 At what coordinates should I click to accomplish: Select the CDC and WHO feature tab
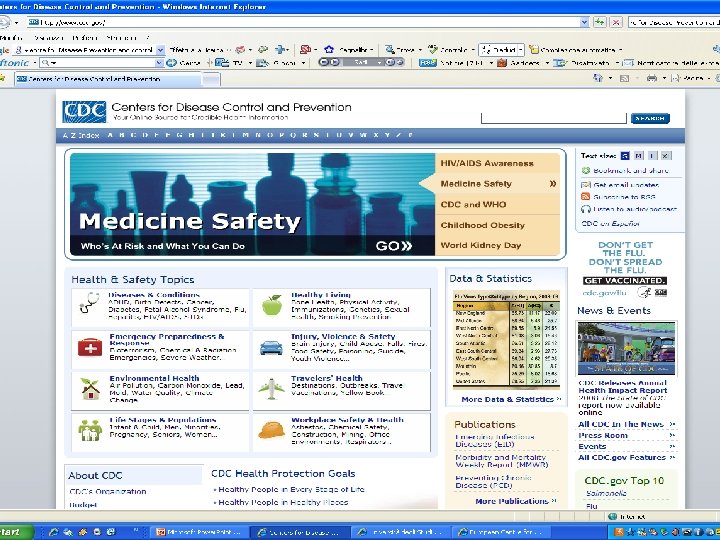(497, 204)
